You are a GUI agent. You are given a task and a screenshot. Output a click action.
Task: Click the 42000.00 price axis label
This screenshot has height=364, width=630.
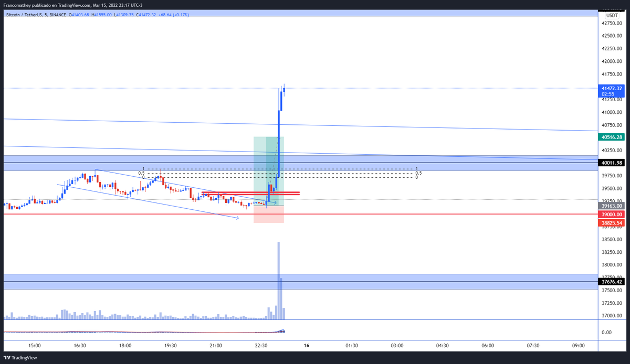tap(612, 61)
